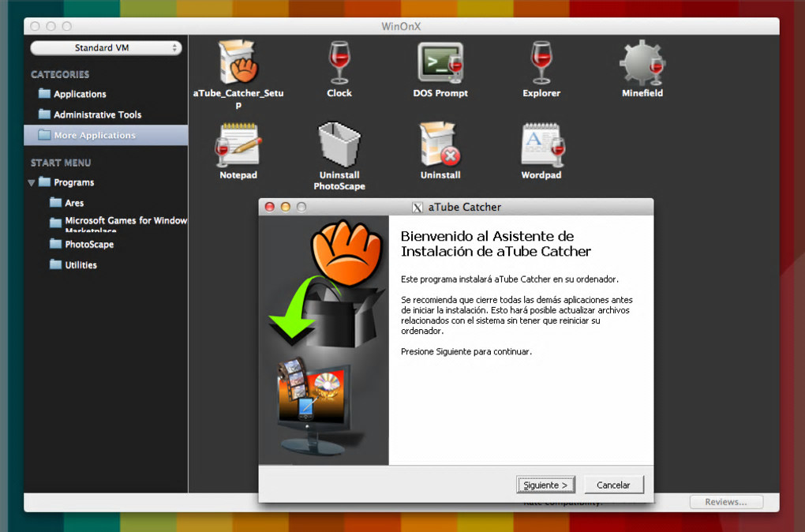The width and height of the screenshot is (805, 532).
Task: Open the Uninstall package icon
Action: [x=440, y=144]
